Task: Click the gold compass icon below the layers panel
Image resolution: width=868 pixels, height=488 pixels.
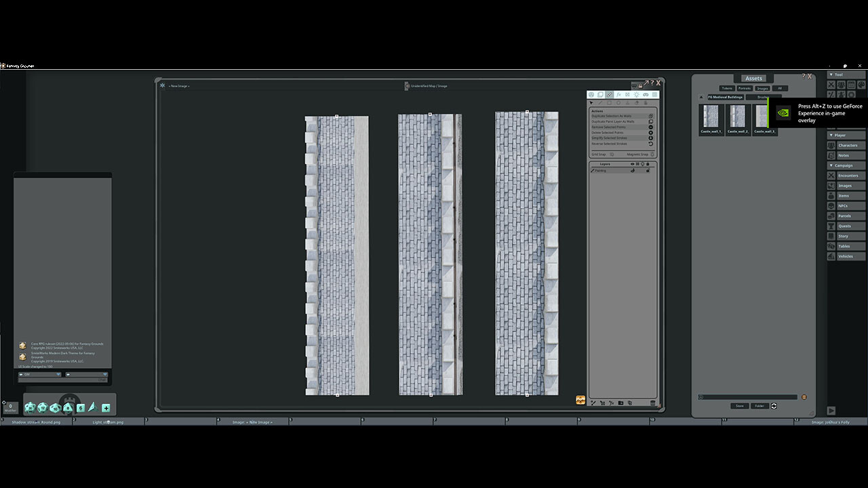Action: pyautogui.click(x=580, y=399)
